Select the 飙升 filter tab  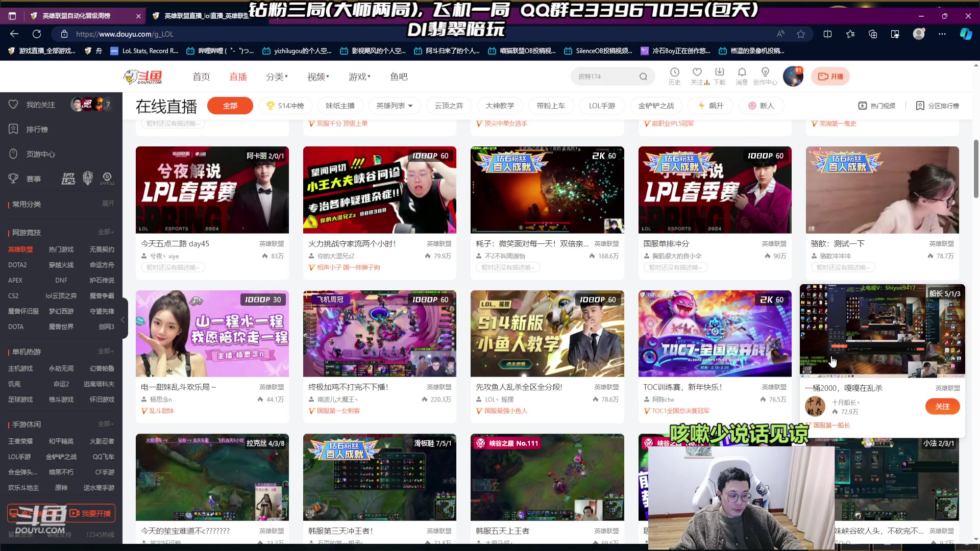[x=710, y=106]
